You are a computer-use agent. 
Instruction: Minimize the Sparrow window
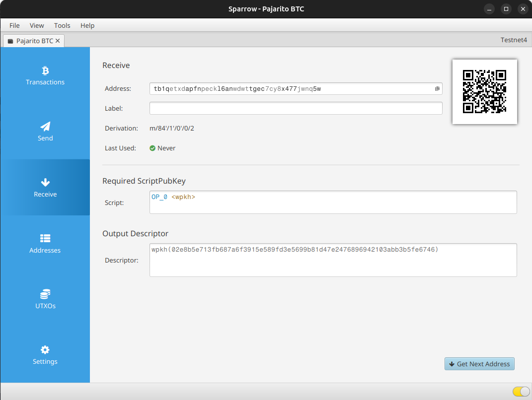[489, 9]
